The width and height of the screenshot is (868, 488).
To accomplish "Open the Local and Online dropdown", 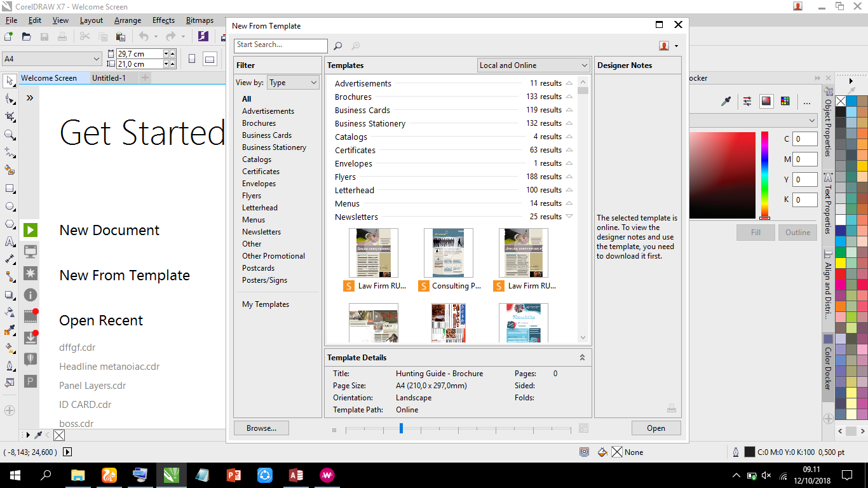I will (534, 65).
